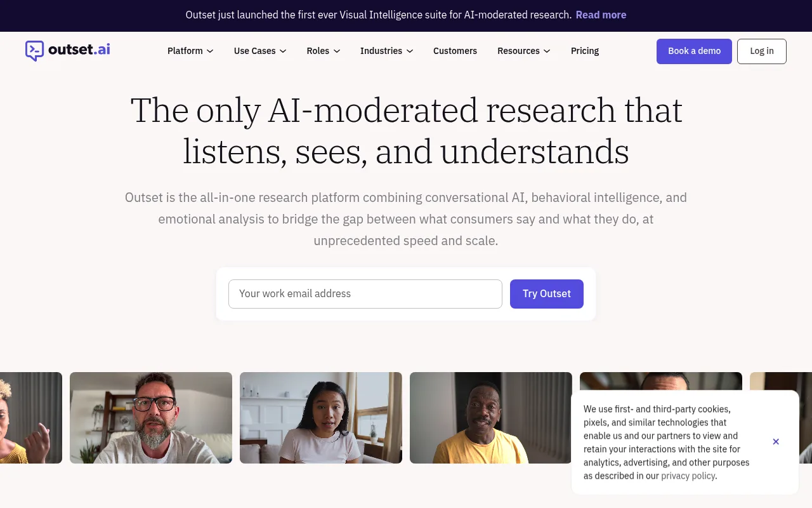812x508 pixels.
Task: Expand the Platform menu chevron
Action: [210, 51]
